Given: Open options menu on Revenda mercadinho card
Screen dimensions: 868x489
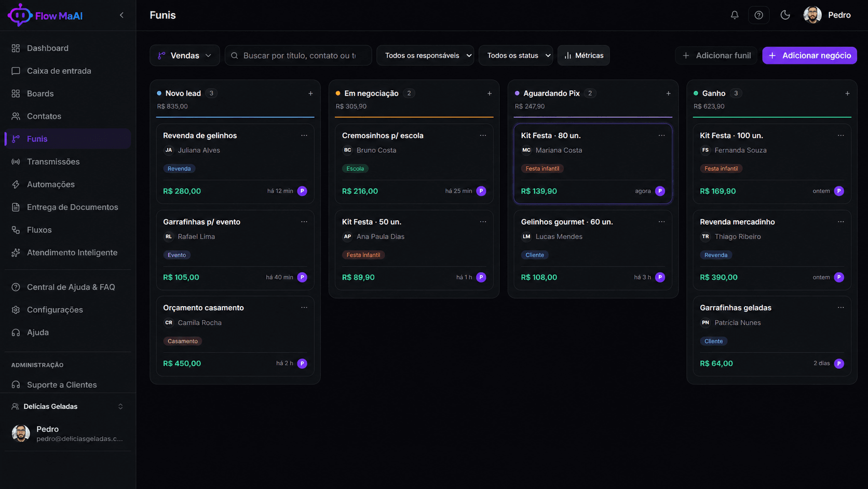Looking at the screenshot, I should 840,222.
